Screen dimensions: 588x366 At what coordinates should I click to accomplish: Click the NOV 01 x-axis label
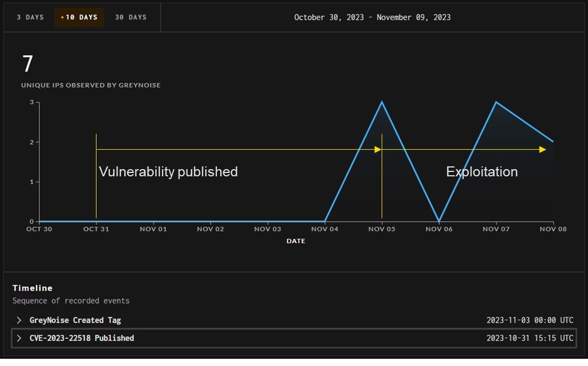[x=153, y=229]
